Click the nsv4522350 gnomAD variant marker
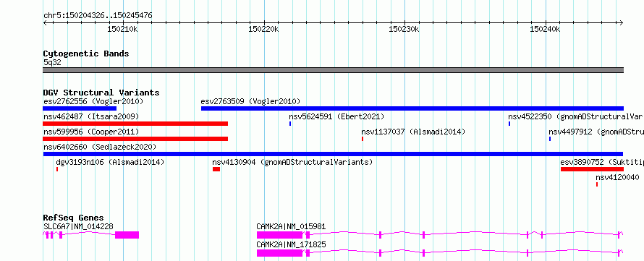Image resolution: width=644 pixels, height=261 pixels. tap(509, 124)
